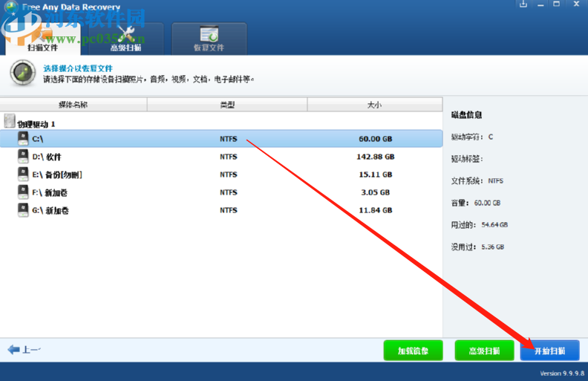
Task: Click the 容量 60.00 GB value
Action: pos(487,203)
